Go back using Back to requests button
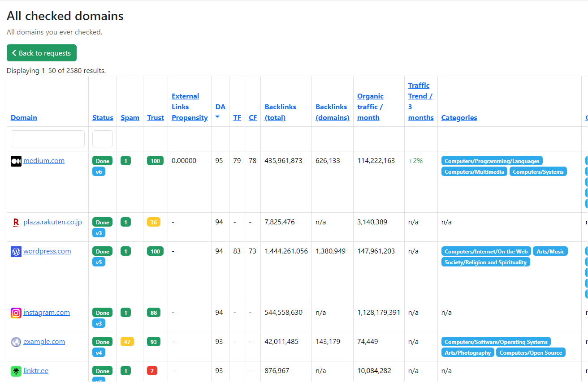This screenshot has width=588, height=382. point(42,53)
